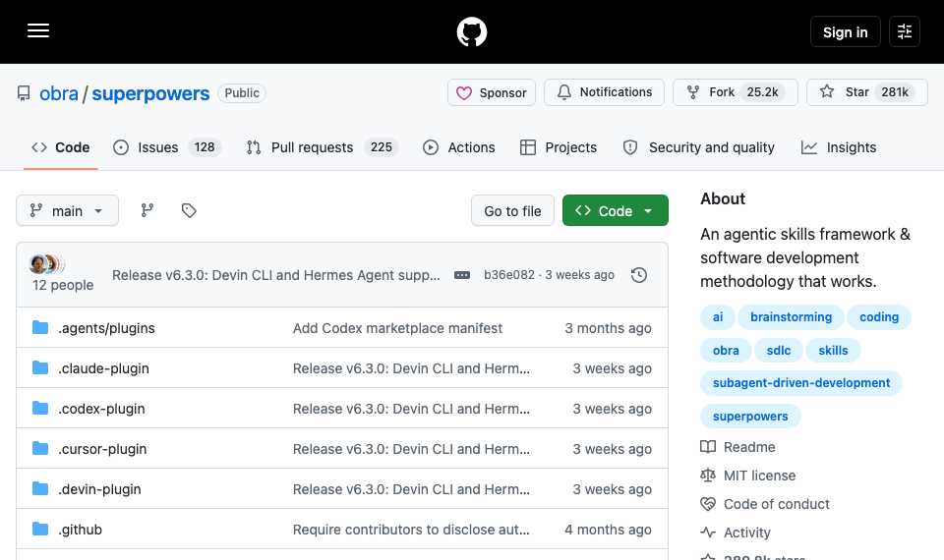Open the Projects tab

pyautogui.click(x=559, y=147)
